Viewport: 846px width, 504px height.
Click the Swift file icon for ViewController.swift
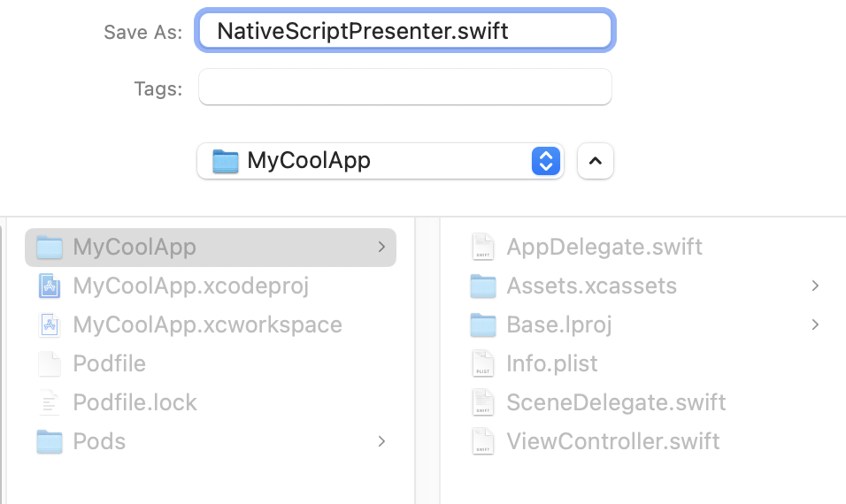click(x=483, y=441)
